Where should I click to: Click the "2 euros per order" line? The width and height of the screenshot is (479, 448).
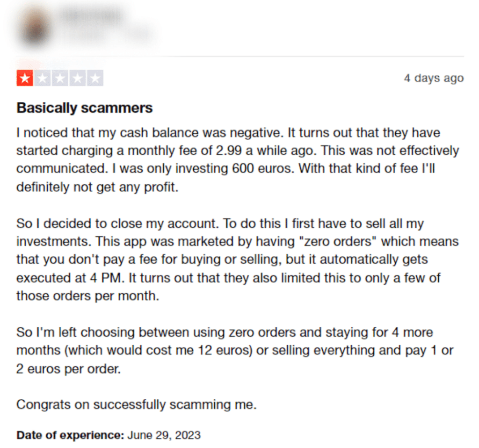tap(69, 369)
